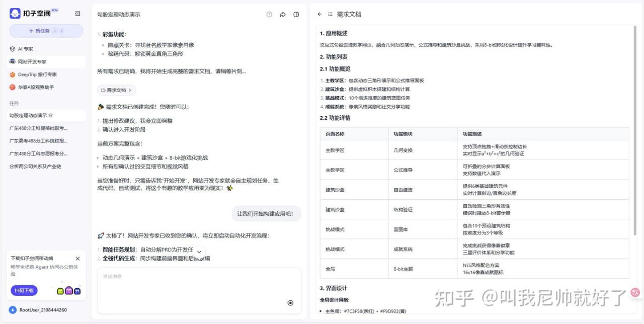Toggle the side panel layout icon
The image size is (644, 324).
click(x=296, y=15)
